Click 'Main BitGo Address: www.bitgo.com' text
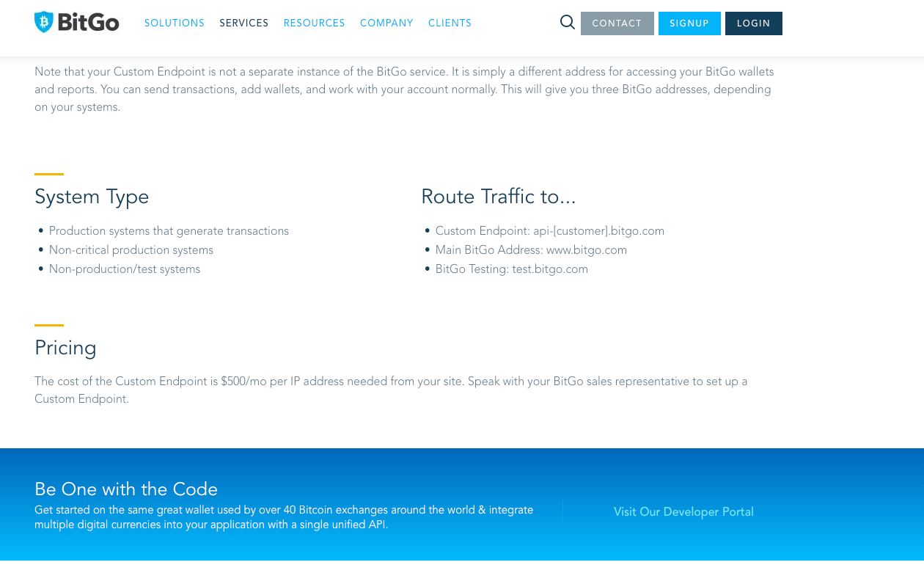 tap(531, 250)
